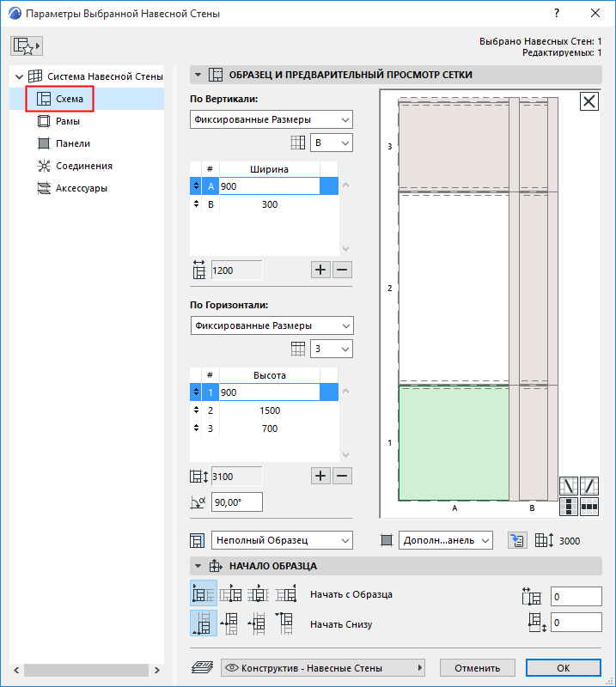Click the pattern angle 90,00° field
The image size is (616, 687).
237,502
